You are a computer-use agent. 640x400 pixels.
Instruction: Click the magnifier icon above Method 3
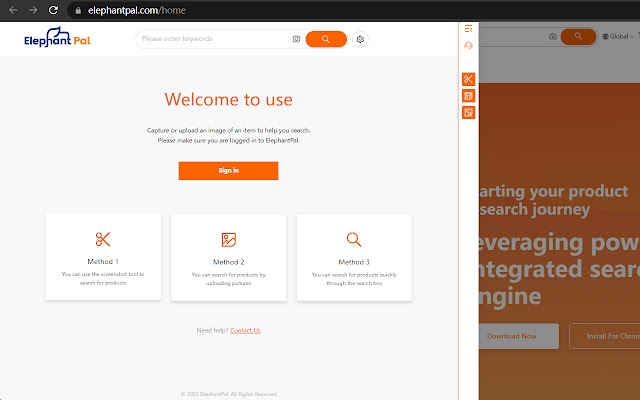[x=354, y=240]
